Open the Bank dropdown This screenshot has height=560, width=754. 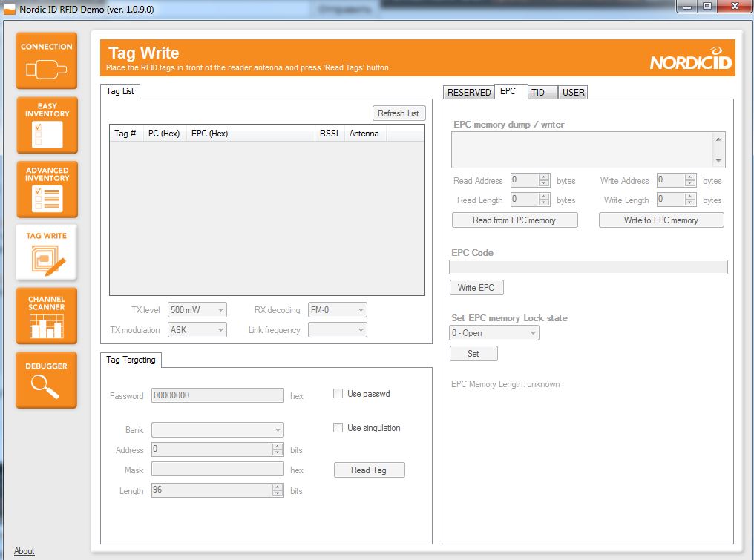(218, 429)
